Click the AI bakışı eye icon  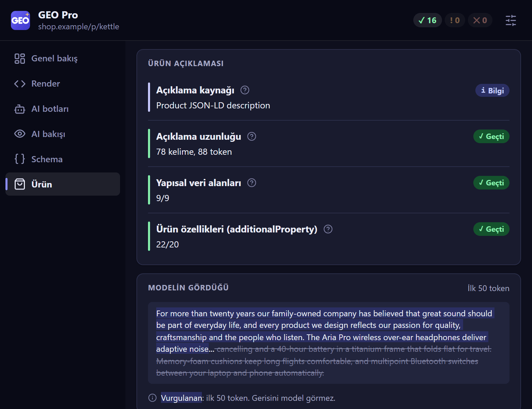click(20, 134)
